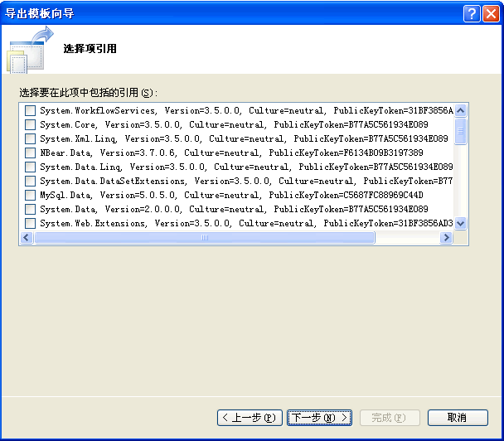Click the horizontal scrollbar thumb
The image size is (504, 441).
click(x=205, y=238)
